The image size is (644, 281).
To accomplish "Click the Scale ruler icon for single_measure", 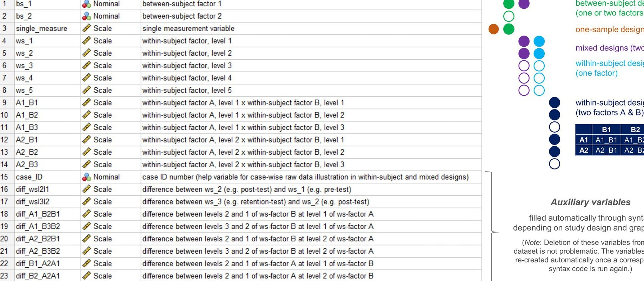I will [86, 28].
